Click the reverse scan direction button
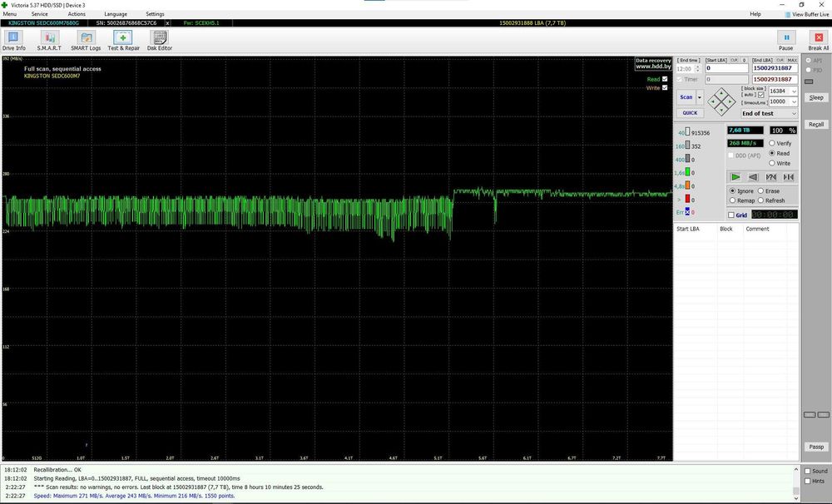 click(753, 176)
